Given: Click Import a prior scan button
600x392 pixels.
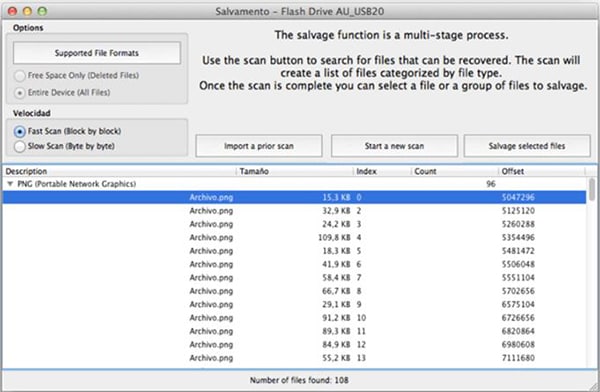Looking at the screenshot, I should [x=259, y=146].
